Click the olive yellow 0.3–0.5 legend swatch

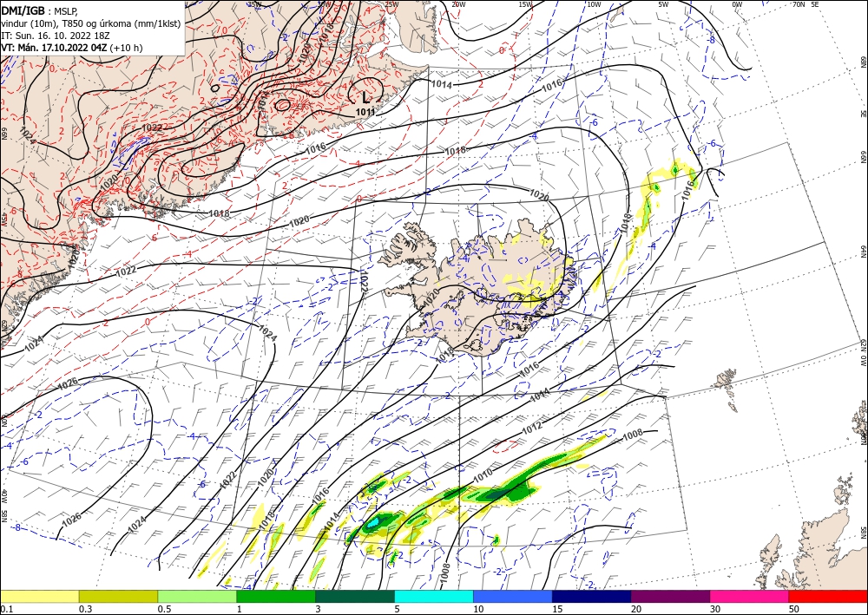tap(118, 596)
